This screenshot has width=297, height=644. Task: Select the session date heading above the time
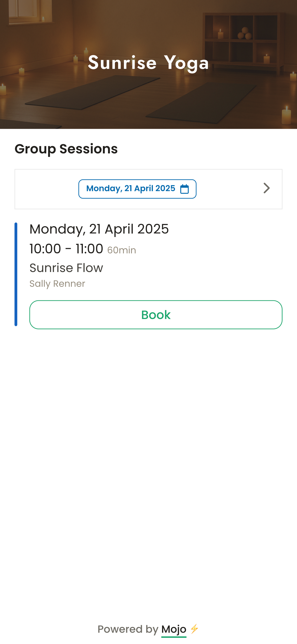coord(99,229)
